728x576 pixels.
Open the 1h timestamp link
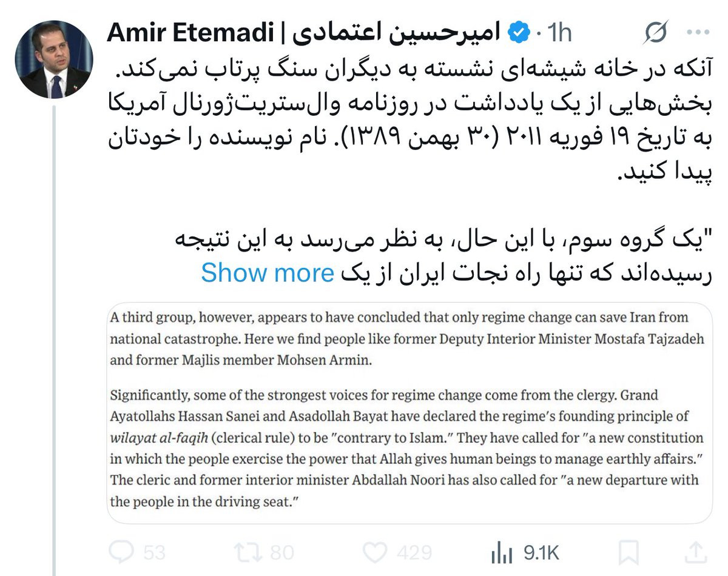point(559,33)
